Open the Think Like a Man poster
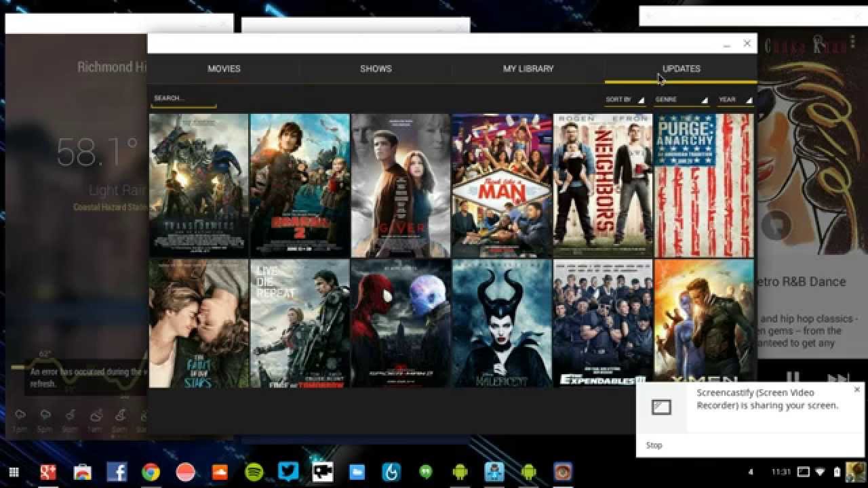Image resolution: width=868 pixels, height=488 pixels. click(502, 185)
